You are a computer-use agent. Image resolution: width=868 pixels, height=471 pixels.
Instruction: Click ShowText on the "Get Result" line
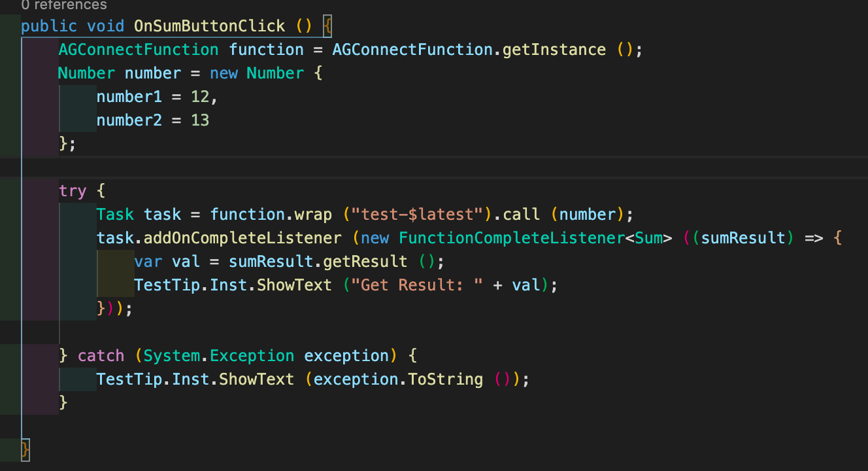[295, 285]
